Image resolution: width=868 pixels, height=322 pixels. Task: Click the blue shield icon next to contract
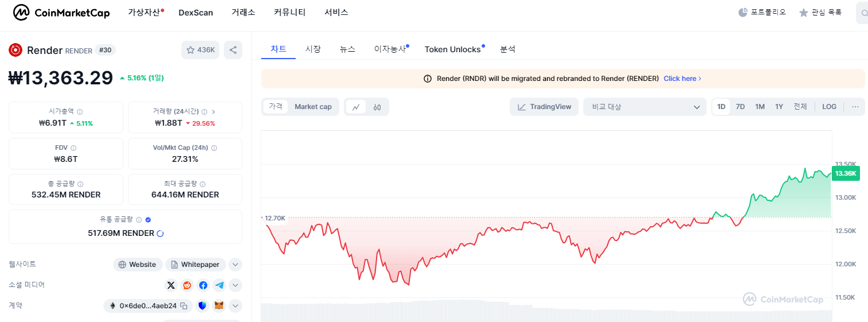pos(202,306)
